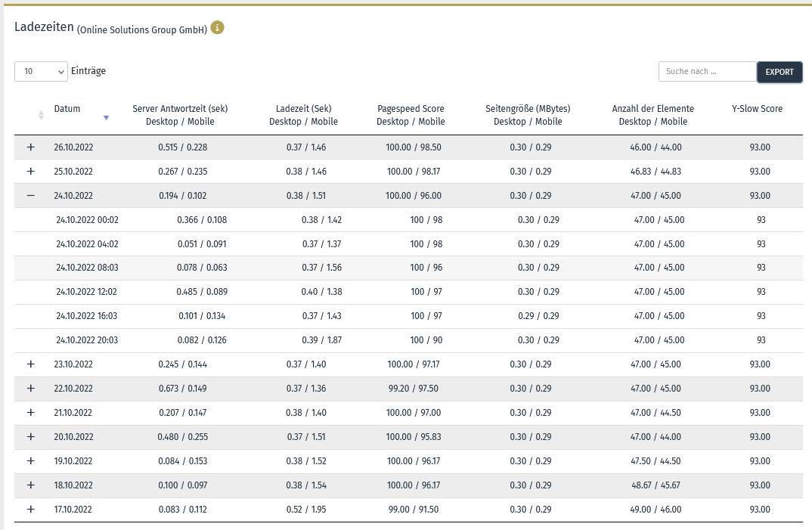Expand the 26.10.2022 row
The width and height of the screenshot is (812, 530).
tap(30, 147)
